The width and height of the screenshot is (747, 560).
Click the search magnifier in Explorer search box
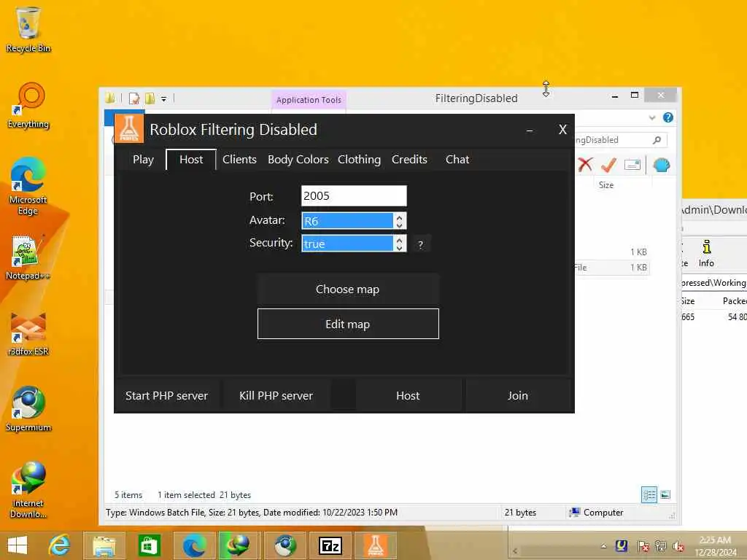[657, 140]
